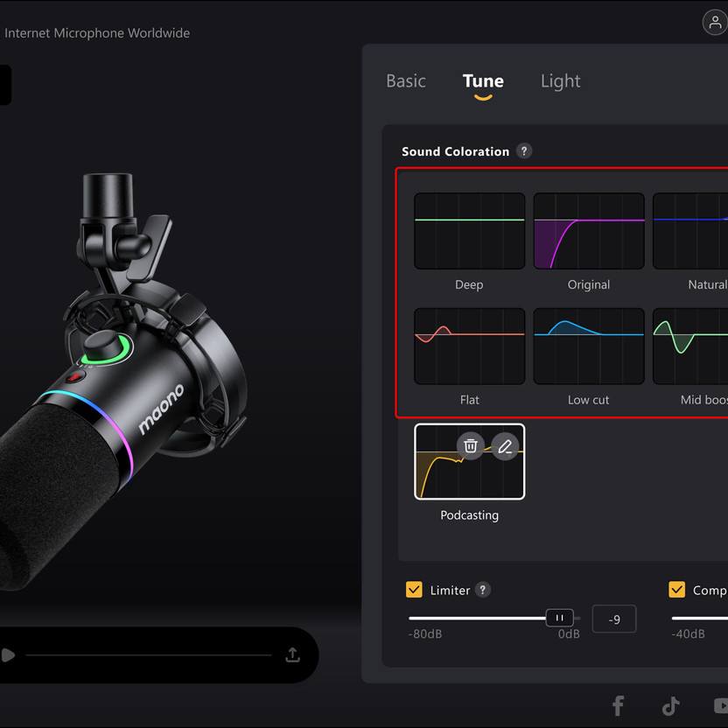Click the upload icon next to the waveform
This screenshot has height=728, width=728.
coord(291,654)
